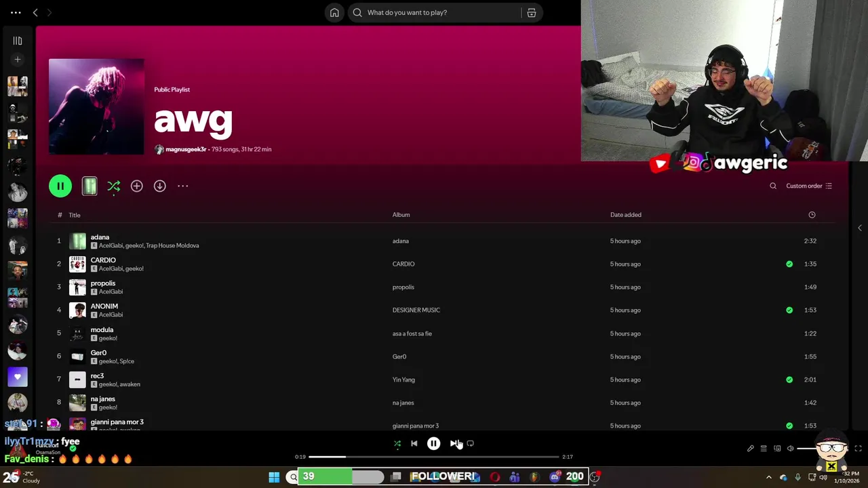Open the lyrics microphone icon
Screen dimensions: 868x488
pyautogui.click(x=751, y=448)
